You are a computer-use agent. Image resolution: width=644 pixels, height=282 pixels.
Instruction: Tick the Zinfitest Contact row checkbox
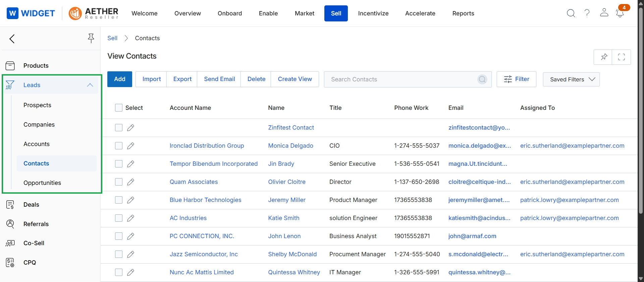pyautogui.click(x=119, y=128)
